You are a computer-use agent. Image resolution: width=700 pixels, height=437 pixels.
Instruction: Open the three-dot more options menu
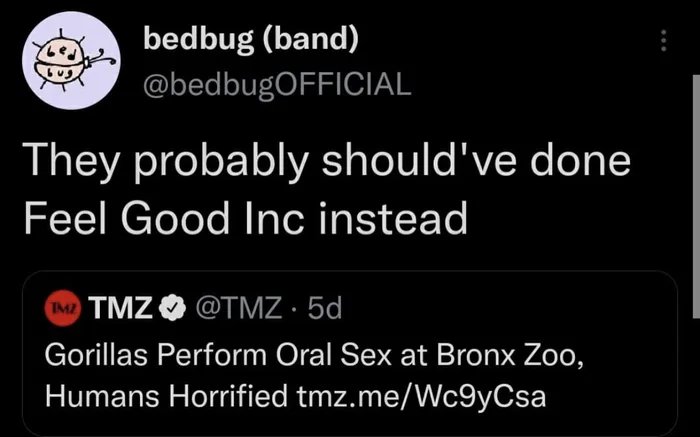coord(661,41)
